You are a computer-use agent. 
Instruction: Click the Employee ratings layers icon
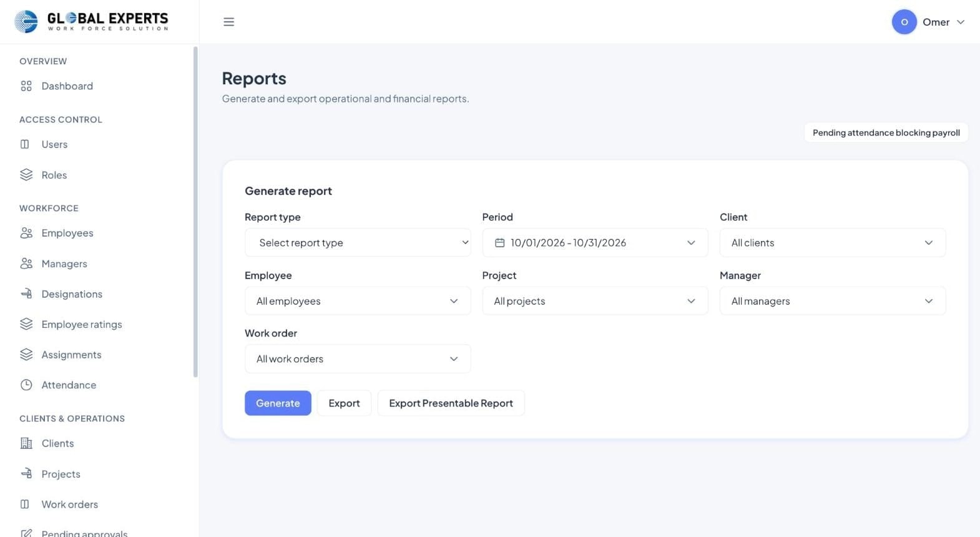click(x=26, y=324)
